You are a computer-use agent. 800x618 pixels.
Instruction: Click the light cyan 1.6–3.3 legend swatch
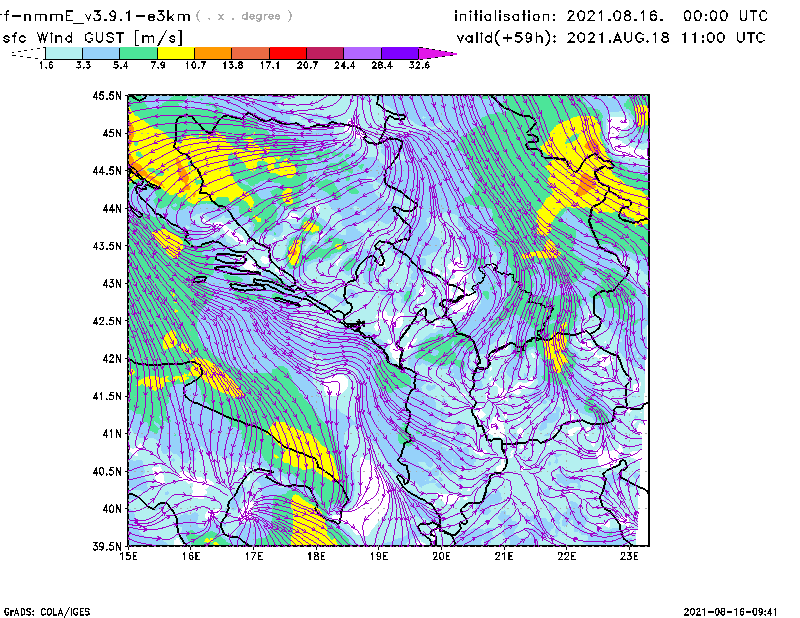(64, 53)
